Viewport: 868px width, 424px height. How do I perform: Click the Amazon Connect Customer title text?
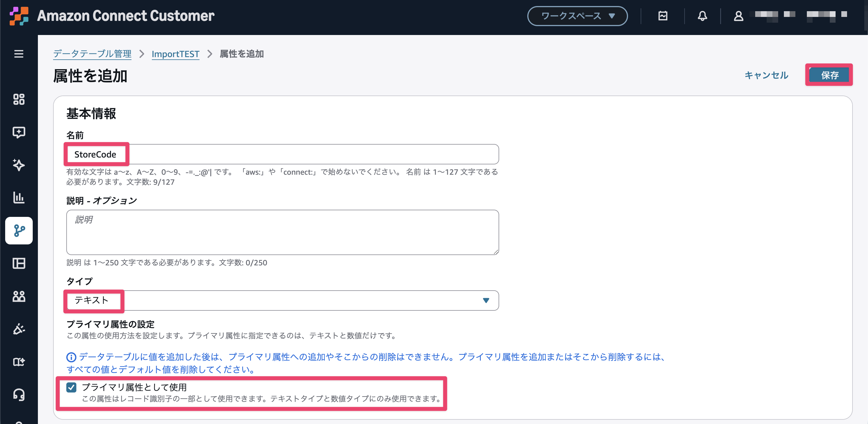126,16
